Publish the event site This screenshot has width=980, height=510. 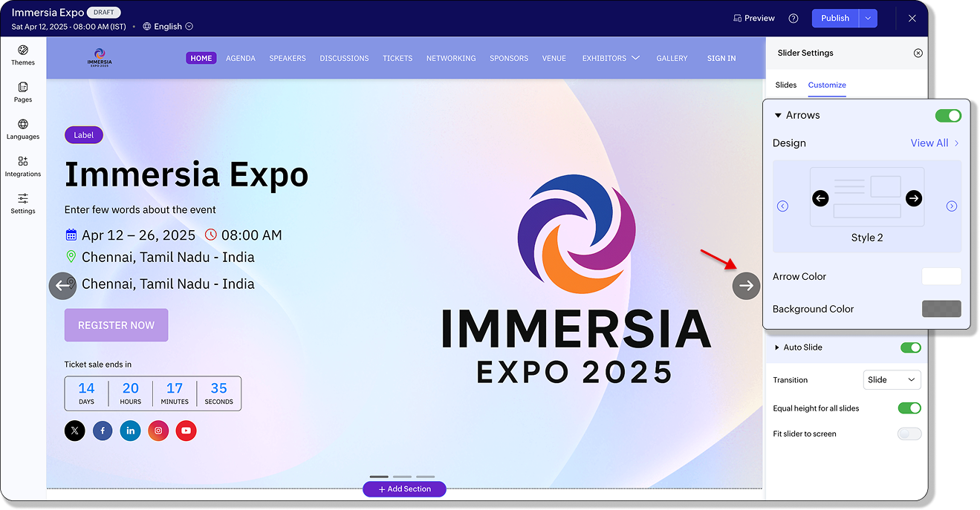point(835,19)
